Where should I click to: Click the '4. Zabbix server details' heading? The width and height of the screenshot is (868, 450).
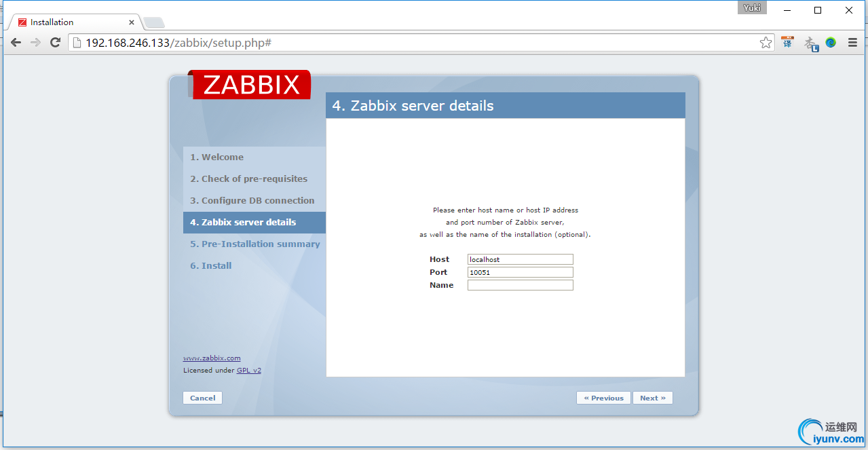(413, 106)
